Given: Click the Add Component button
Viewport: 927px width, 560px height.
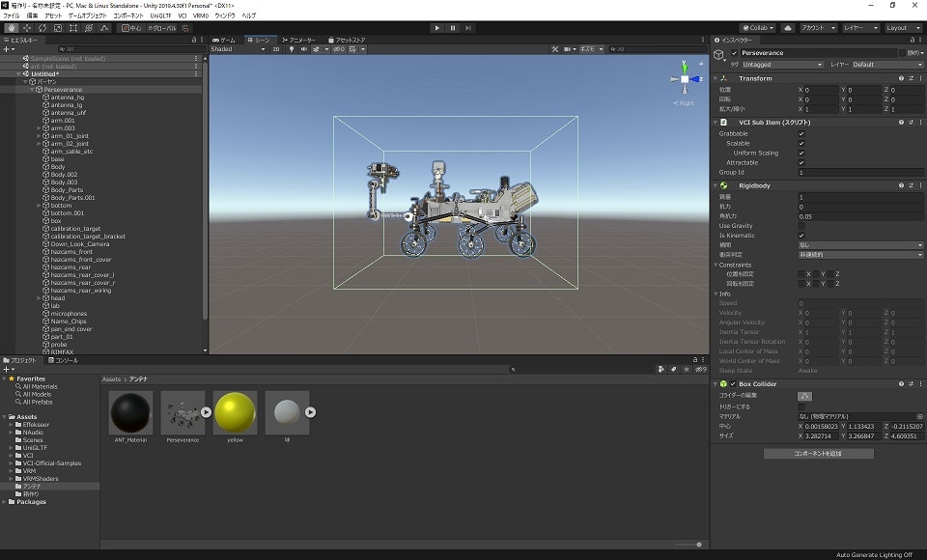Looking at the screenshot, I should point(818,453).
